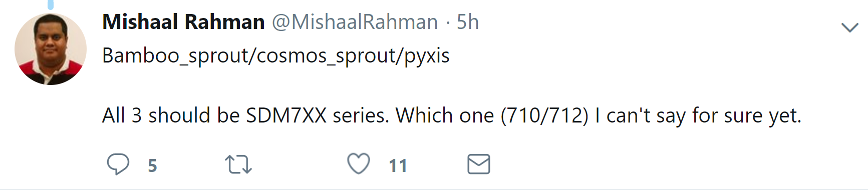
Task: Like the tweet with the heart icon
Action: [359, 163]
